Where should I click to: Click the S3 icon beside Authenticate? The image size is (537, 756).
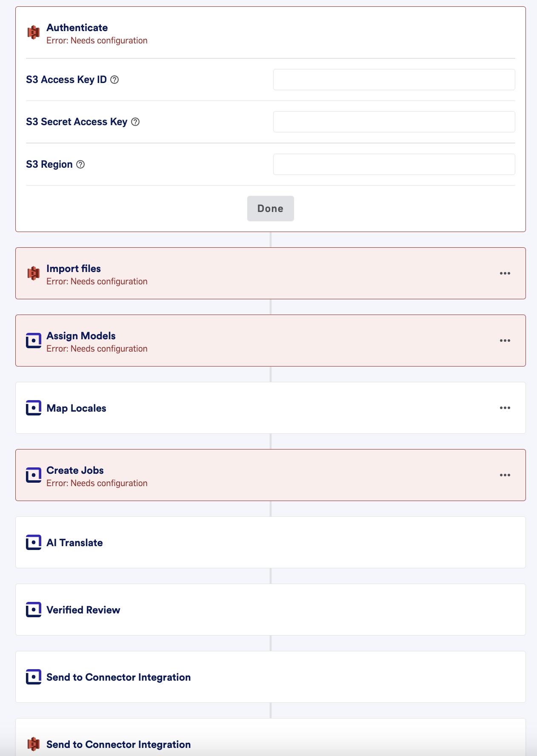[x=34, y=32]
